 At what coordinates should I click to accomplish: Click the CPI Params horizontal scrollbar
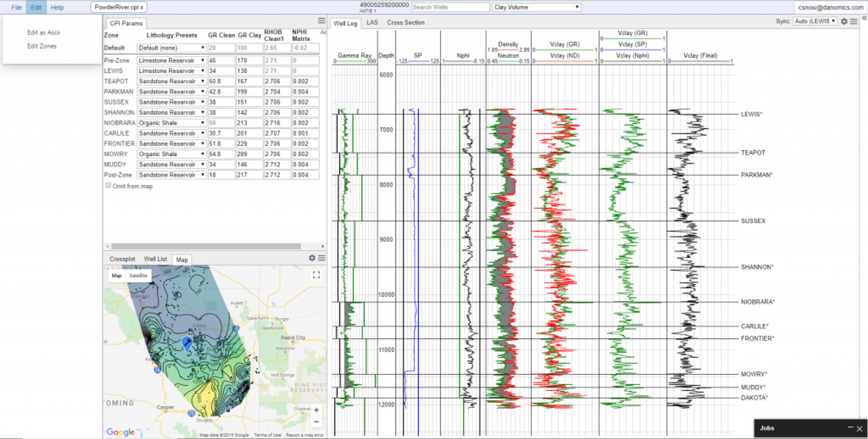pos(206,246)
